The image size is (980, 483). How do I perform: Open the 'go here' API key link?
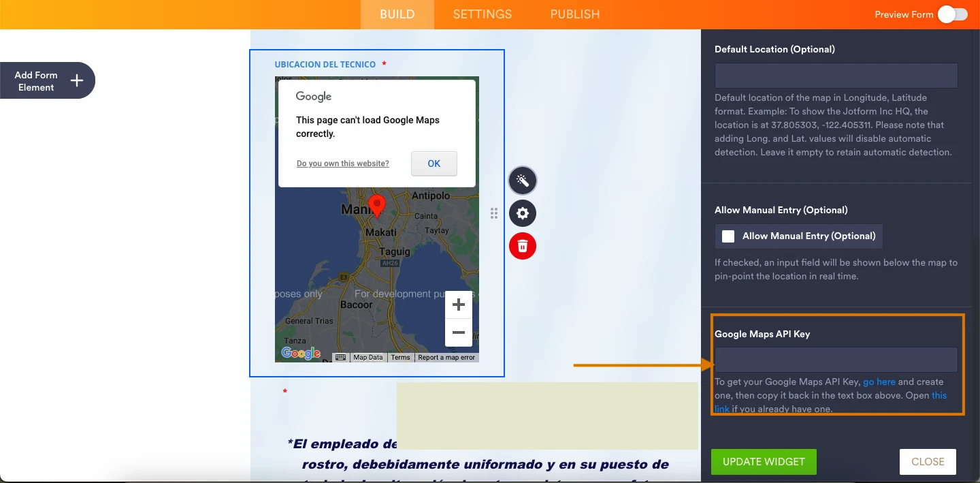(x=879, y=382)
